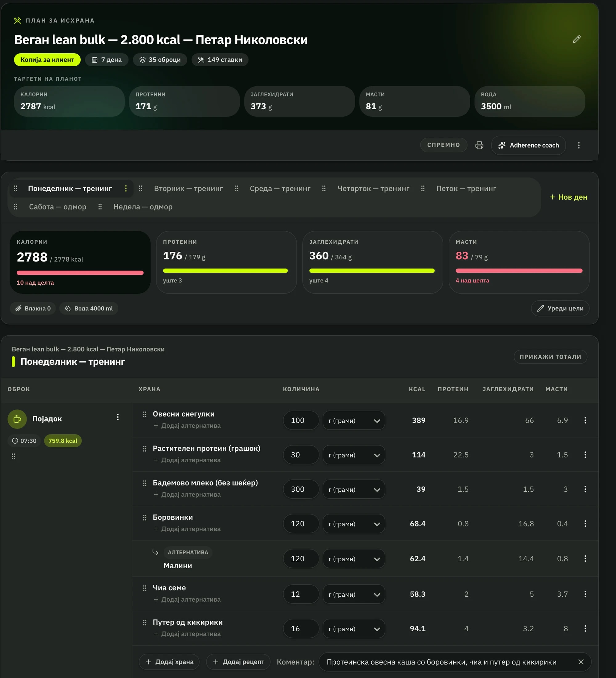Grab drag handle under Појадок time
Viewport: 616px width, 678px height.
(14, 457)
